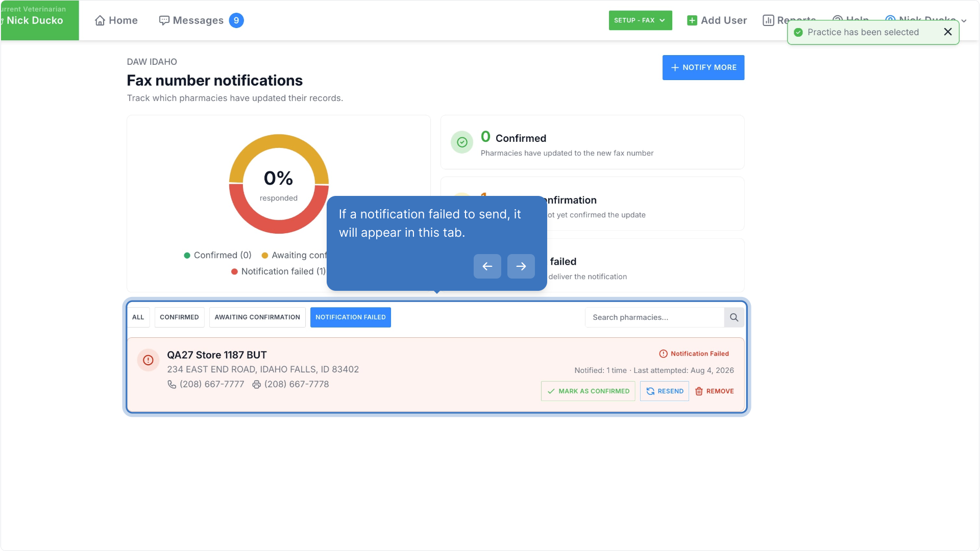Image resolution: width=980 pixels, height=551 pixels.
Task: Switch to the AWAITING CONFIRMATION tab
Action: (257, 317)
